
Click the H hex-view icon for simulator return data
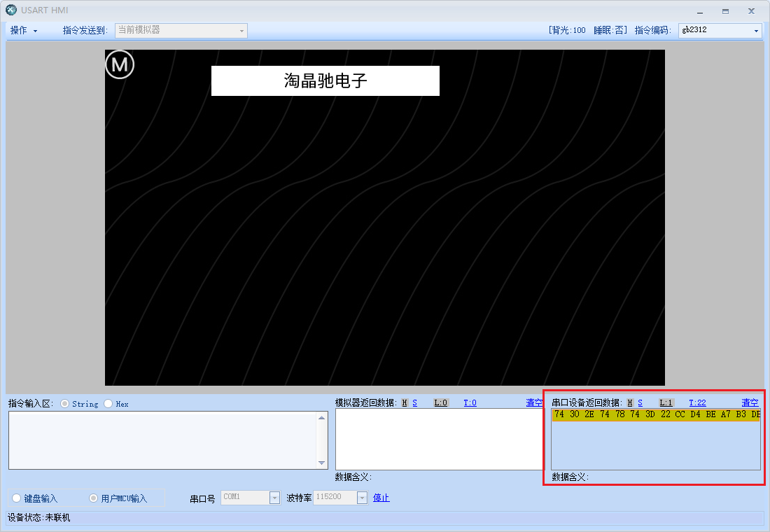[x=405, y=402]
